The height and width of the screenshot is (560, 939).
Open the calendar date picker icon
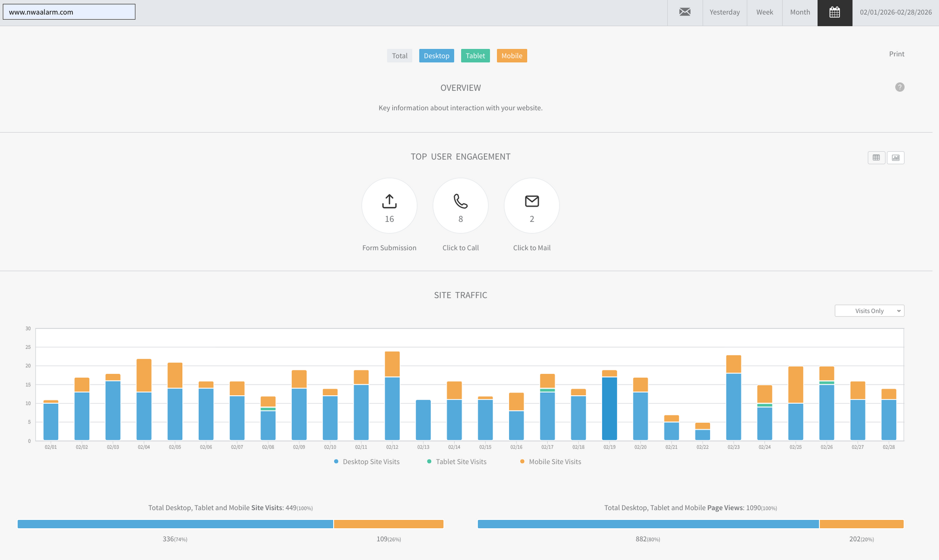tap(834, 12)
